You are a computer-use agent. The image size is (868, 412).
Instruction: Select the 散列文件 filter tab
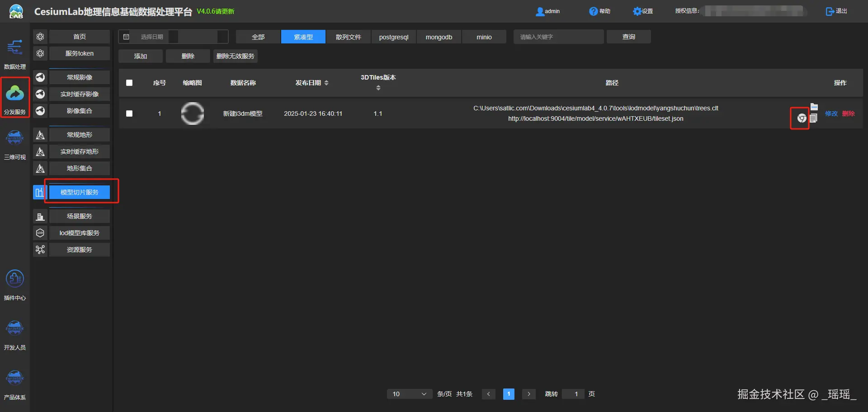[x=349, y=37]
